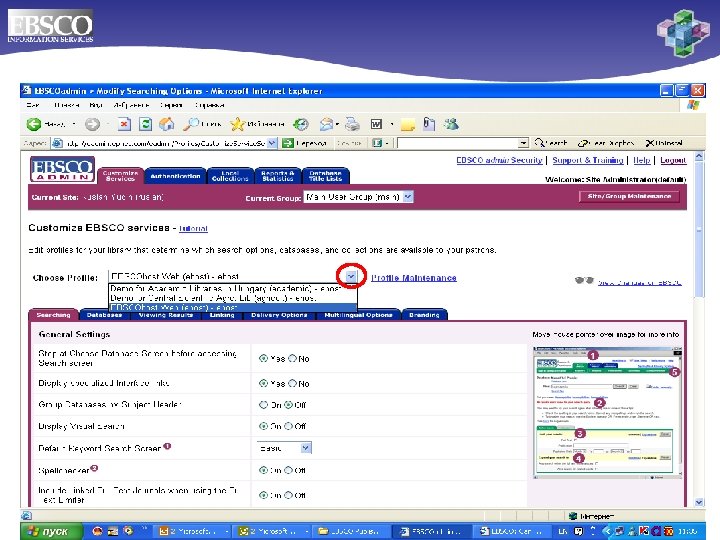Image resolution: width=720 pixels, height=540 pixels.
Task: Click the browser Forward arrow icon
Action: click(92, 124)
